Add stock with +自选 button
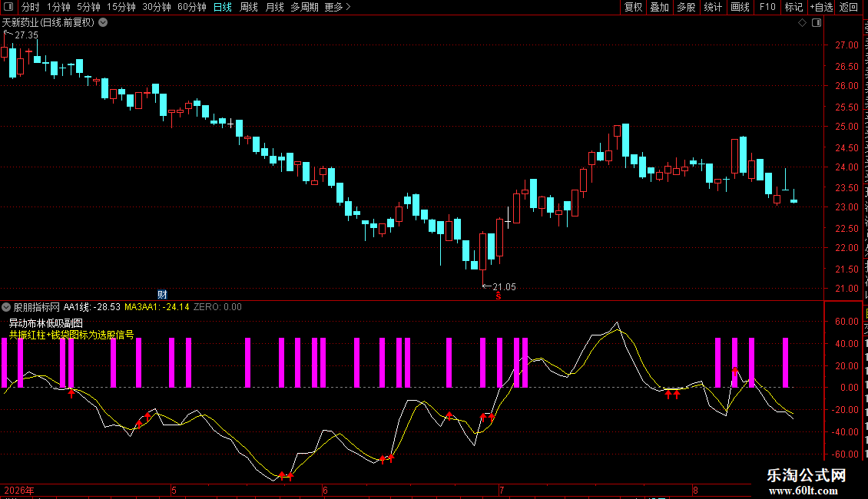 [x=821, y=7]
